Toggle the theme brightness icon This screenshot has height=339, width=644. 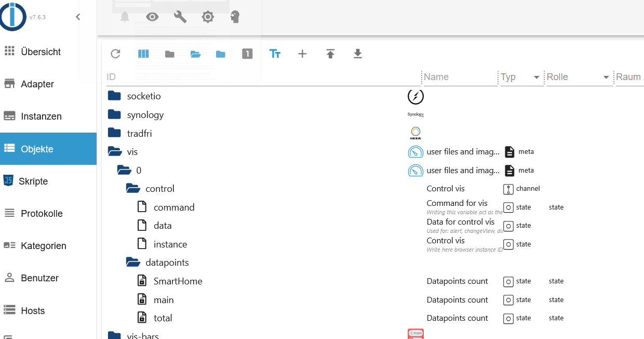pyautogui.click(x=208, y=17)
